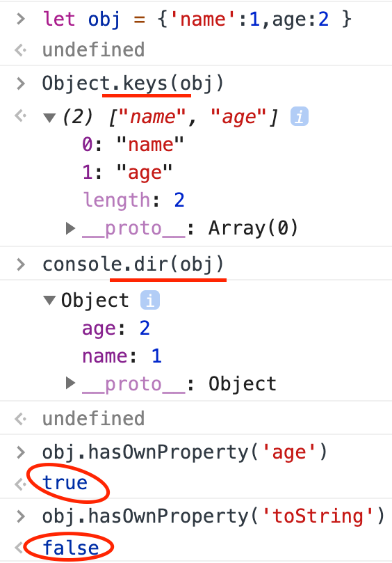Click the false result value
The width and height of the screenshot is (392, 563).
tap(70, 548)
